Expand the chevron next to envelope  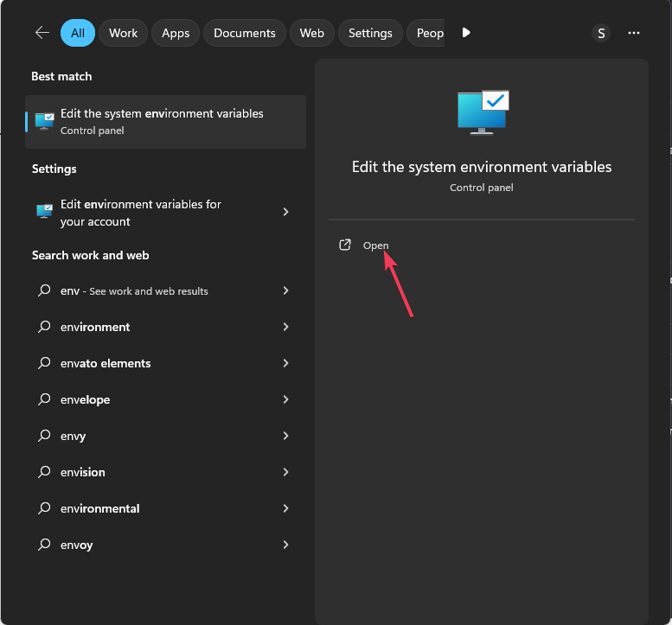coord(286,399)
